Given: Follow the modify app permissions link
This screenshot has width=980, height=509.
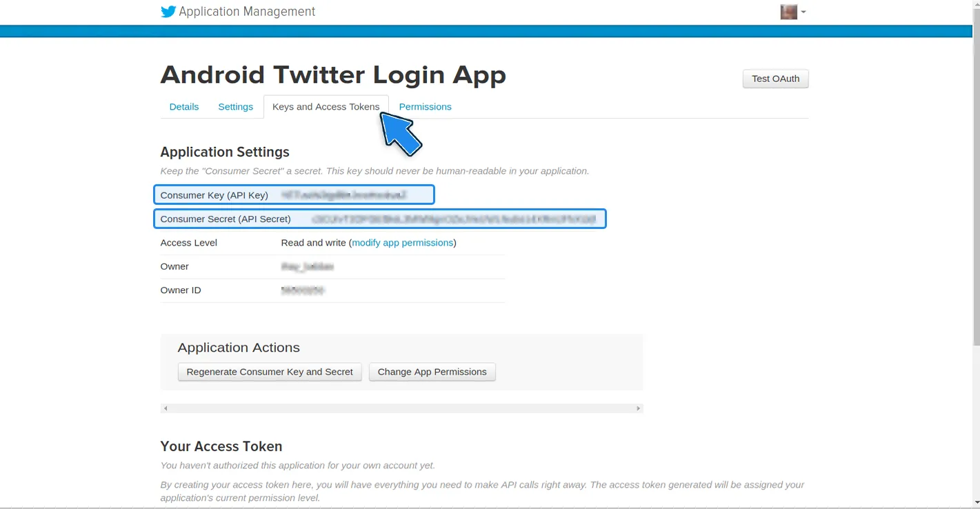Looking at the screenshot, I should (403, 243).
